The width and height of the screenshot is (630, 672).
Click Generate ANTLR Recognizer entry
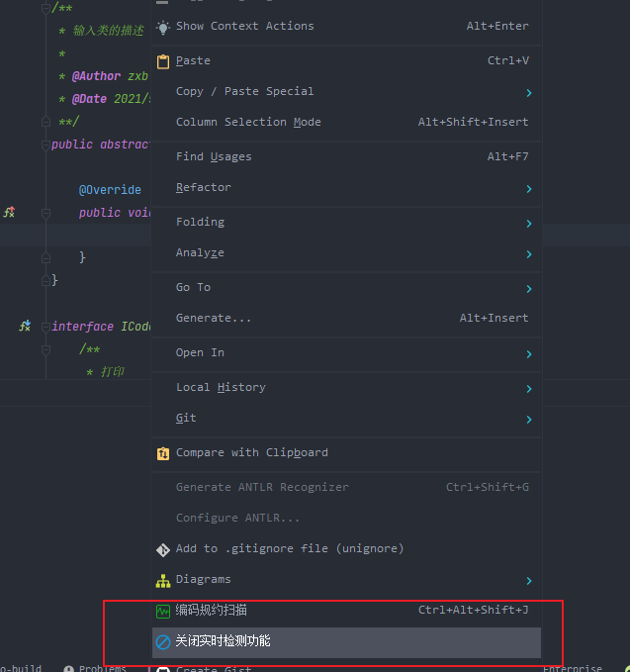(346, 488)
